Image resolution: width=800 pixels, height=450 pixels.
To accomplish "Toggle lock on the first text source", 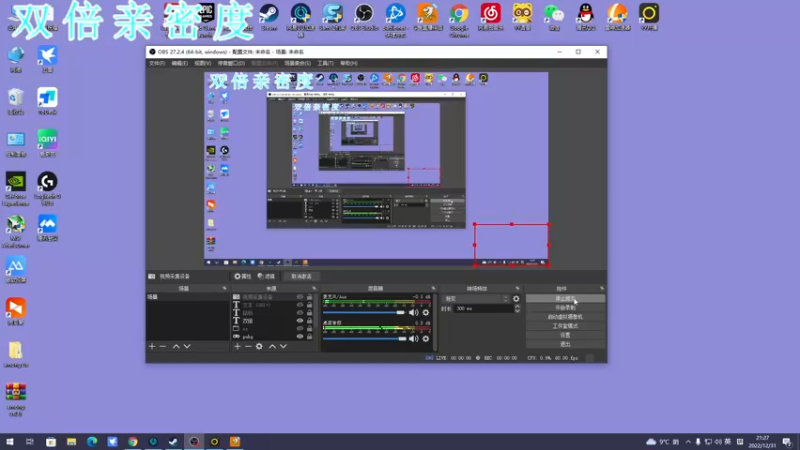I will 309,305.
